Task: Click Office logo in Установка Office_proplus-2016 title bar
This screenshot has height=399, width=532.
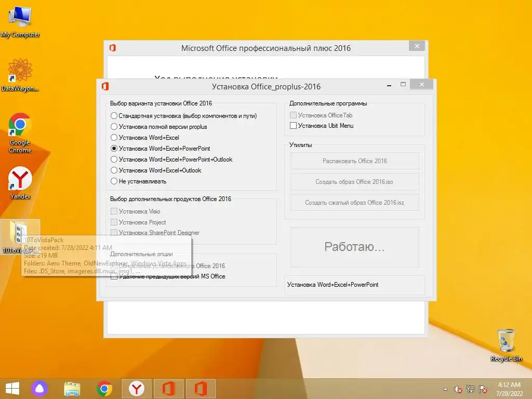Action: coord(105,86)
